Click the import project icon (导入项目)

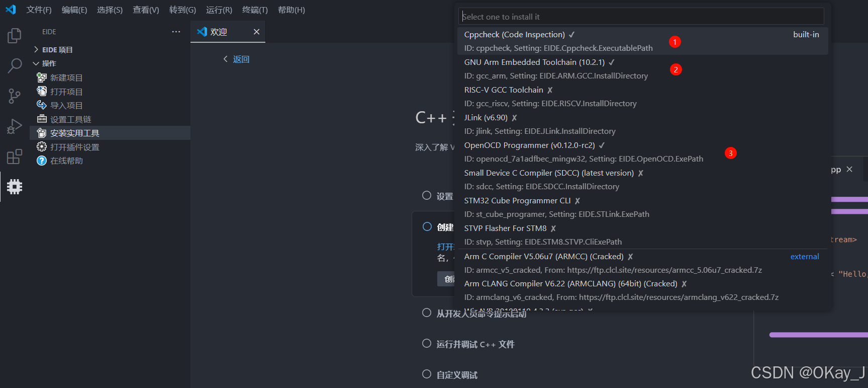point(42,105)
